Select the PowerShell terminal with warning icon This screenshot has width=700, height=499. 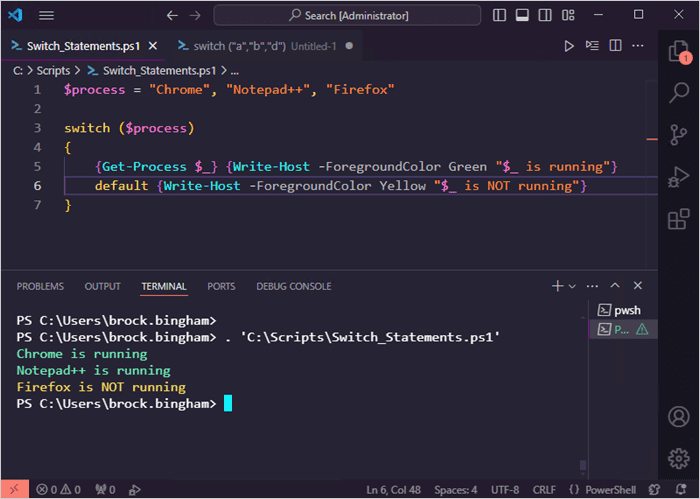pos(623,329)
